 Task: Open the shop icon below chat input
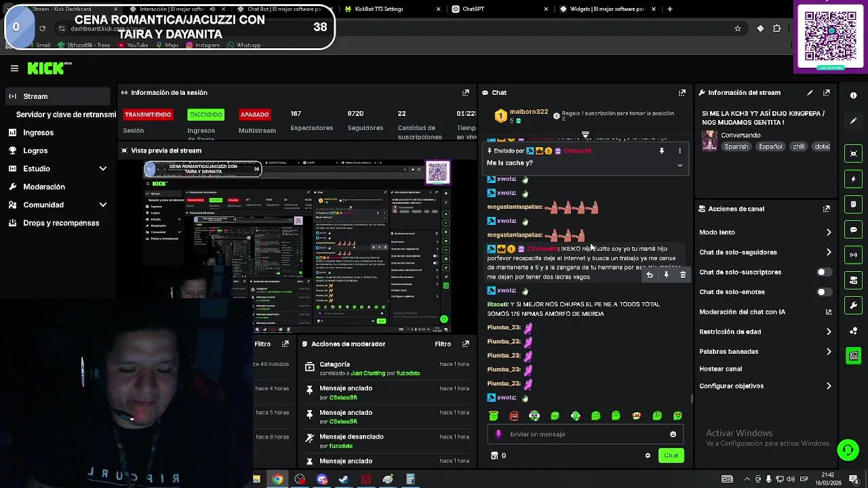tap(494, 455)
